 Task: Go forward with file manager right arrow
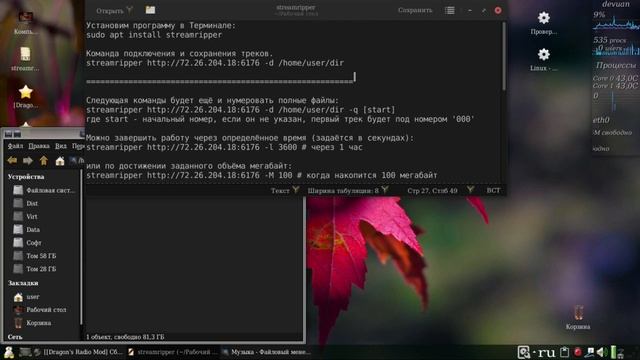28,161
